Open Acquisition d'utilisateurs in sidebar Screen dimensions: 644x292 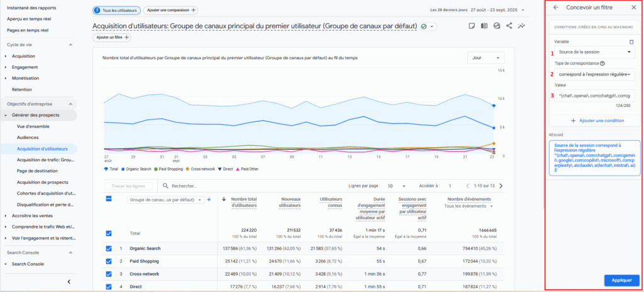click(x=47, y=149)
